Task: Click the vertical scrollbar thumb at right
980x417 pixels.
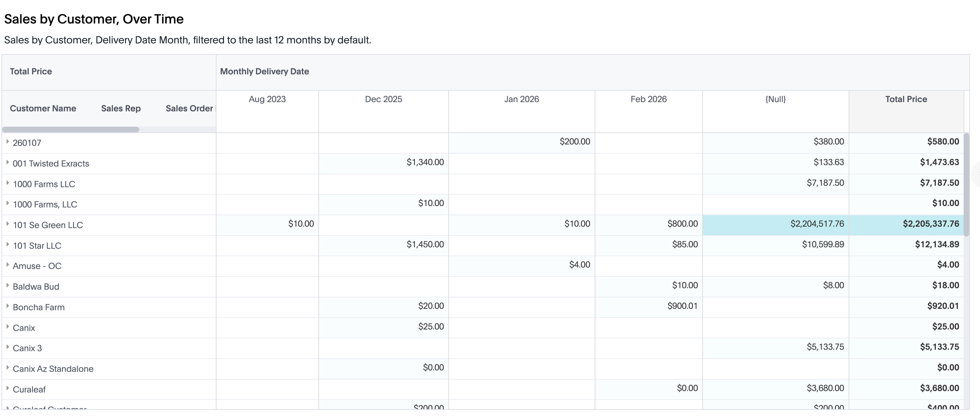Action: (x=966, y=184)
